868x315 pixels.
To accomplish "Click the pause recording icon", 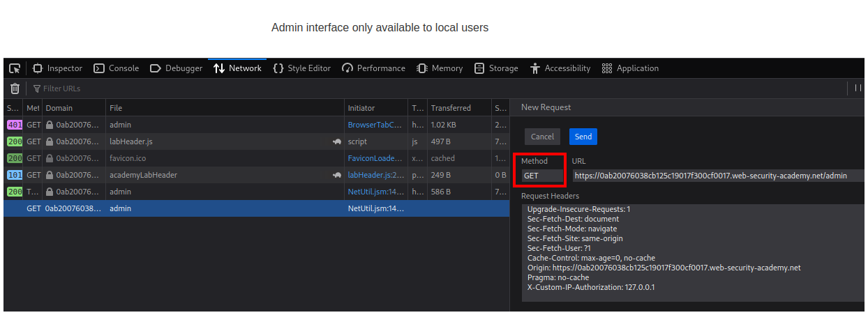I will [858, 88].
